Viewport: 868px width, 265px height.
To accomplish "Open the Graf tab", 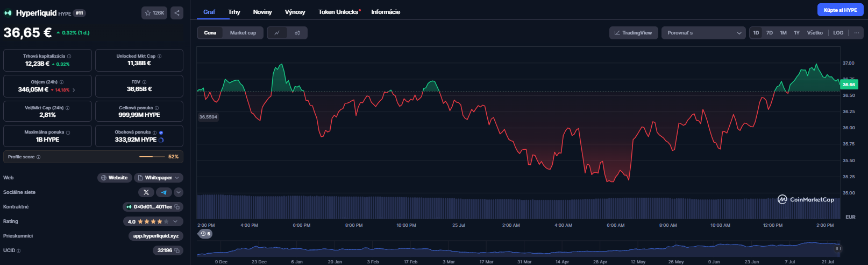I will click(x=209, y=12).
